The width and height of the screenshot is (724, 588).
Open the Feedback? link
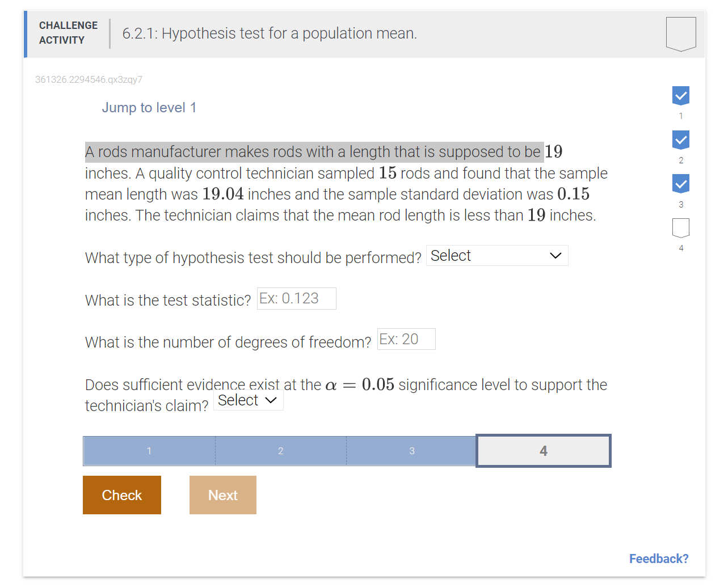click(659, 559)
